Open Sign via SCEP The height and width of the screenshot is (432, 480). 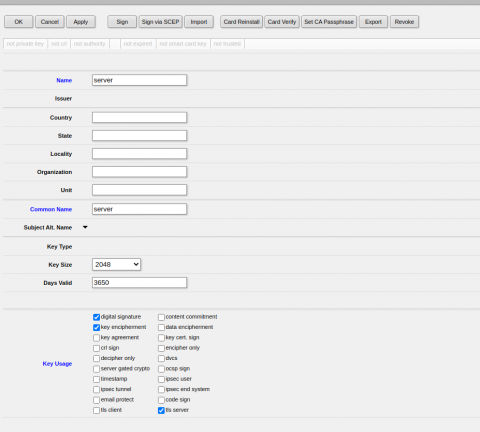point(160,22)
